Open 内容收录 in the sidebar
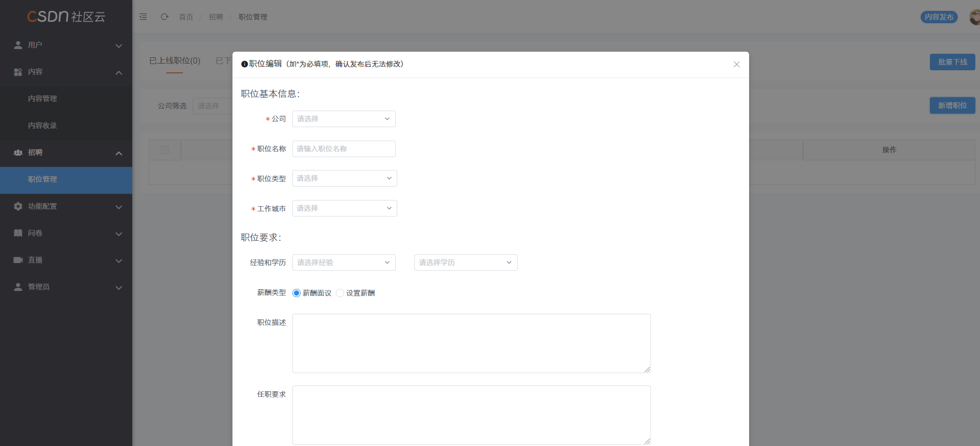 click(x=66, y=126)
